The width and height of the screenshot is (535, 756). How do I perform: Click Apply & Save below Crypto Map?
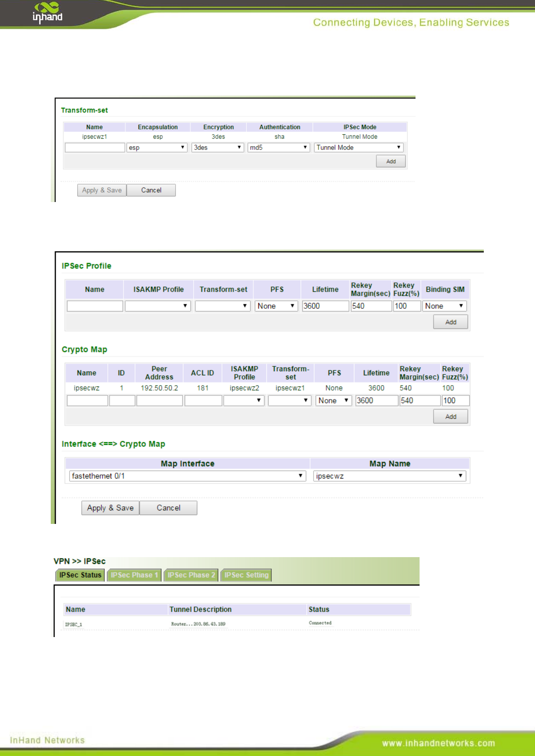pos(110,508)
